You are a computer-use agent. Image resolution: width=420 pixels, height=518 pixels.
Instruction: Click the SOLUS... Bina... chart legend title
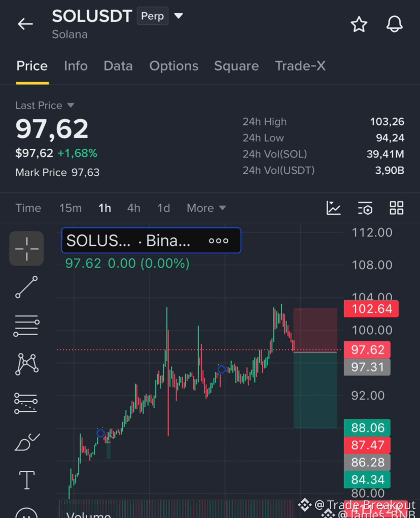(128, 241)
